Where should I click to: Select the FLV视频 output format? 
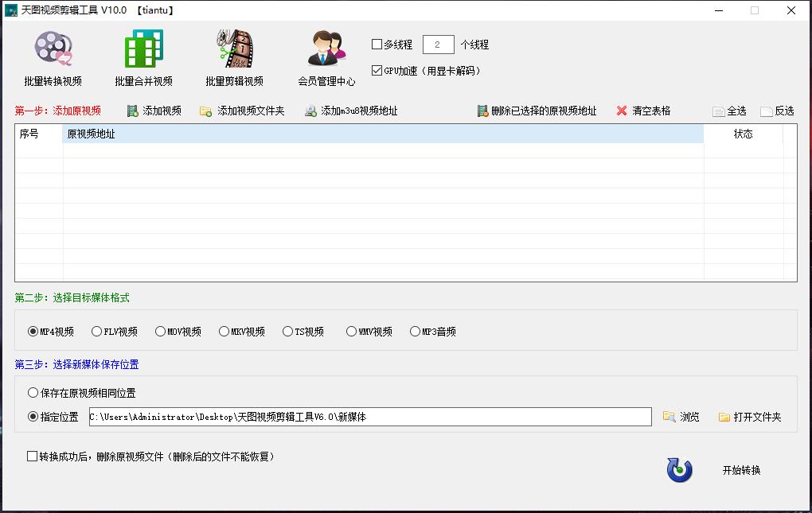pyautogui.click(x=96, y=331)
